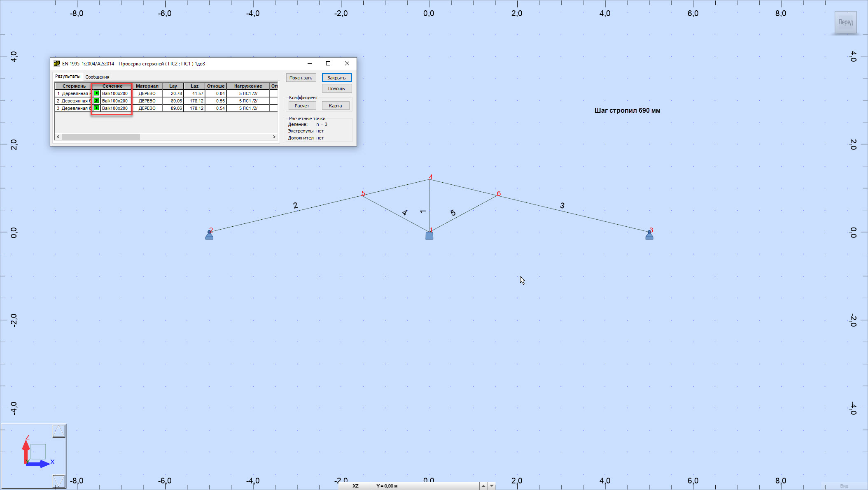The height and width of the screenshot is (490, 868).
Task: Click the green OK icon in row 1
Action: tap(96, 93)
